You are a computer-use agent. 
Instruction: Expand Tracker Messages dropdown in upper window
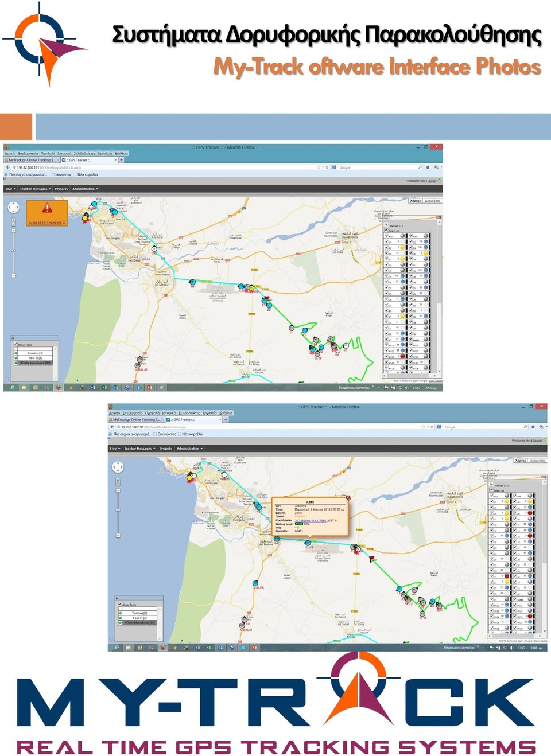tap(35, 189)
